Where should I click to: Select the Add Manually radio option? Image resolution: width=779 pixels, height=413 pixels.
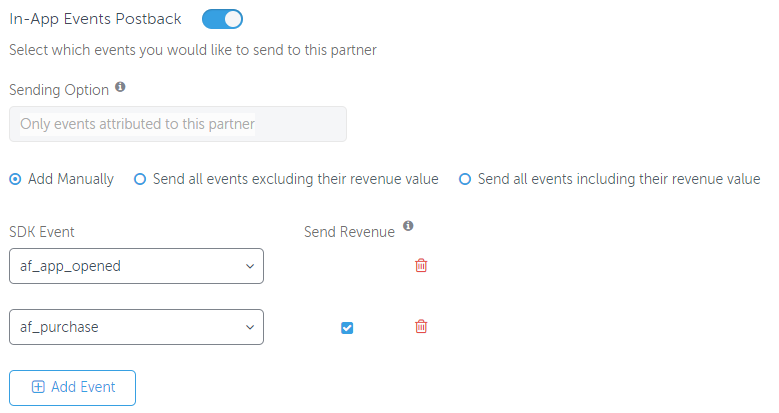click(x=15, y=179)
